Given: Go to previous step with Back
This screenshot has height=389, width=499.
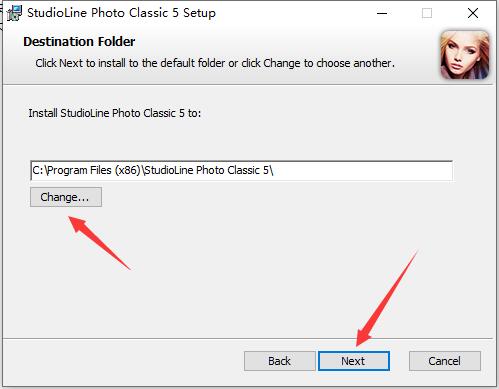Looking at the screenshot, I should [x=279, y=361].
